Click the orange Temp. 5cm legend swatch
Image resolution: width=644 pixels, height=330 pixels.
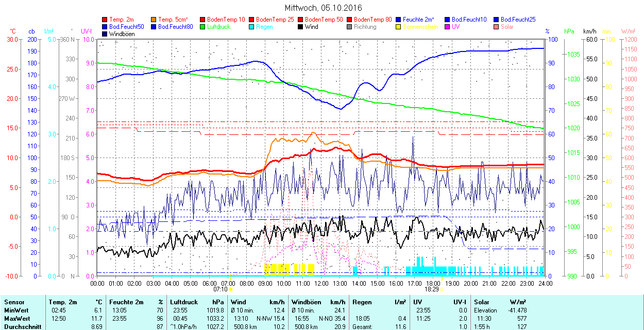click(154, 20)
